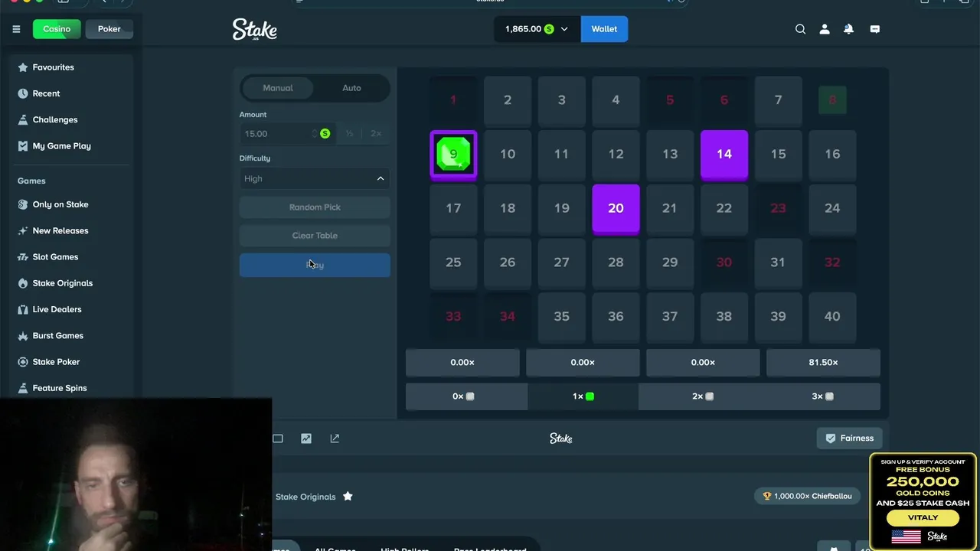Click the Vitaly banner button
Viewport: 980px width, 551px height.
(x=923, y=517)
